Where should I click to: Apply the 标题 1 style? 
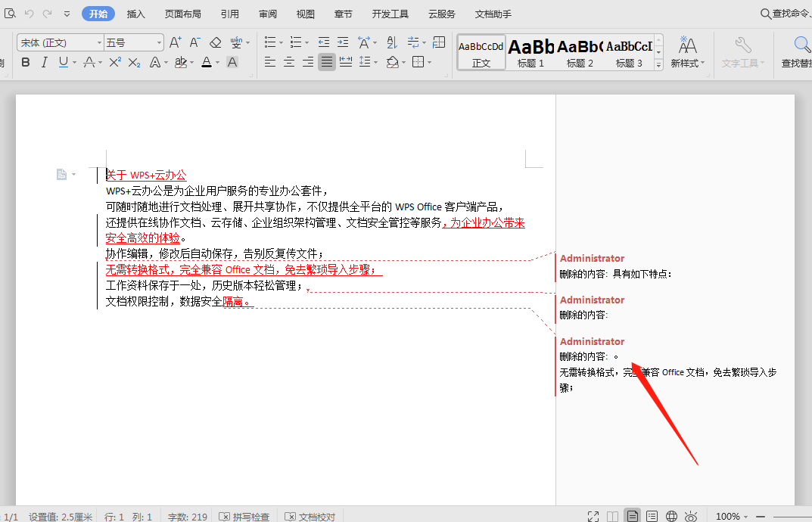[530, 52]
